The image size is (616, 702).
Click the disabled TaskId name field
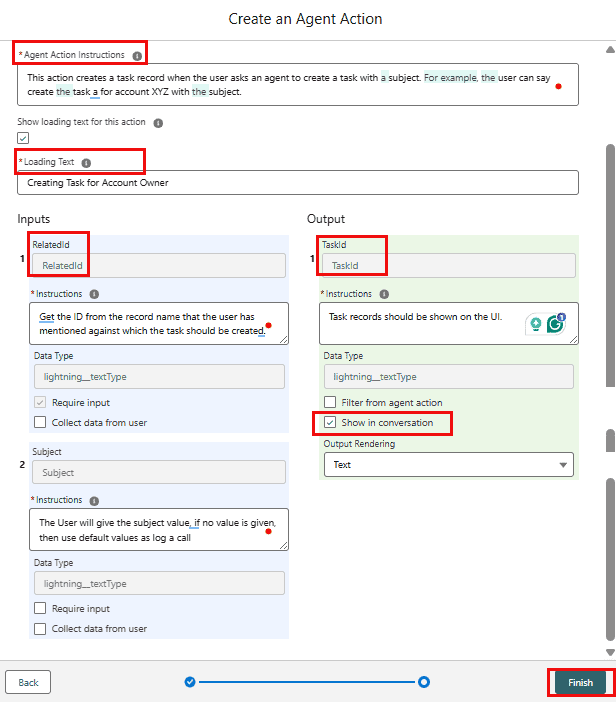click(449, 265)
